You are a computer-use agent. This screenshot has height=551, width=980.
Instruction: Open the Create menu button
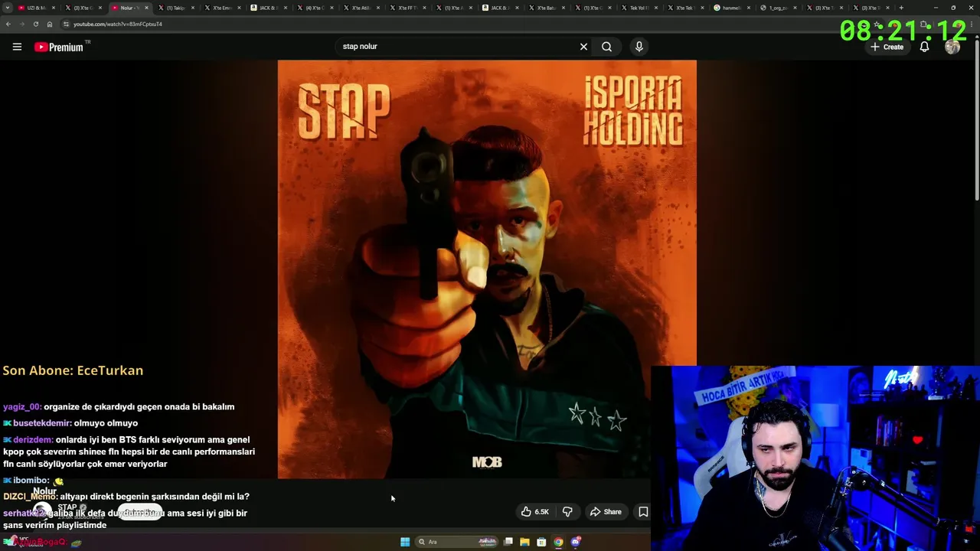(887, 47)
